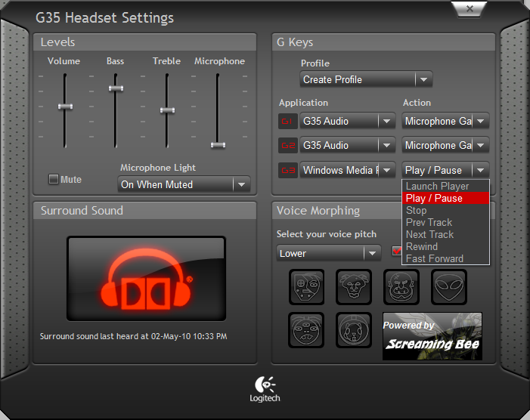Collapse the G3 Play / Pause action dropdown

[x=445, y=170]
